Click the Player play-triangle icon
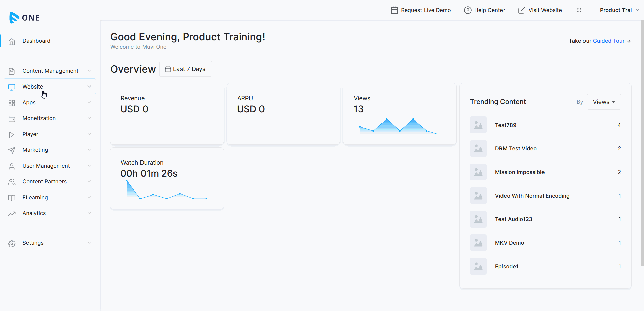Image resolution: width=644 pixels, height=311 pixels. tap(12, 135)
